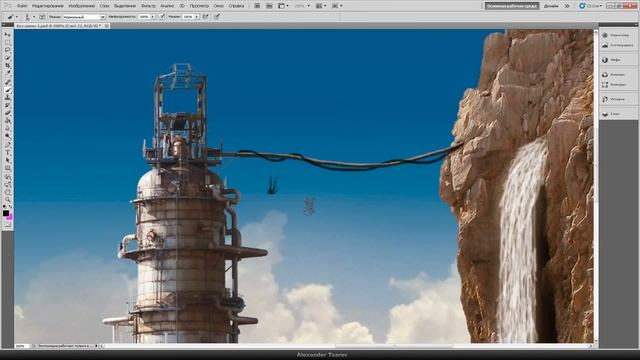640x360 pixels.
Task: Click the magenta background color swatch
Action: [10, 217]
